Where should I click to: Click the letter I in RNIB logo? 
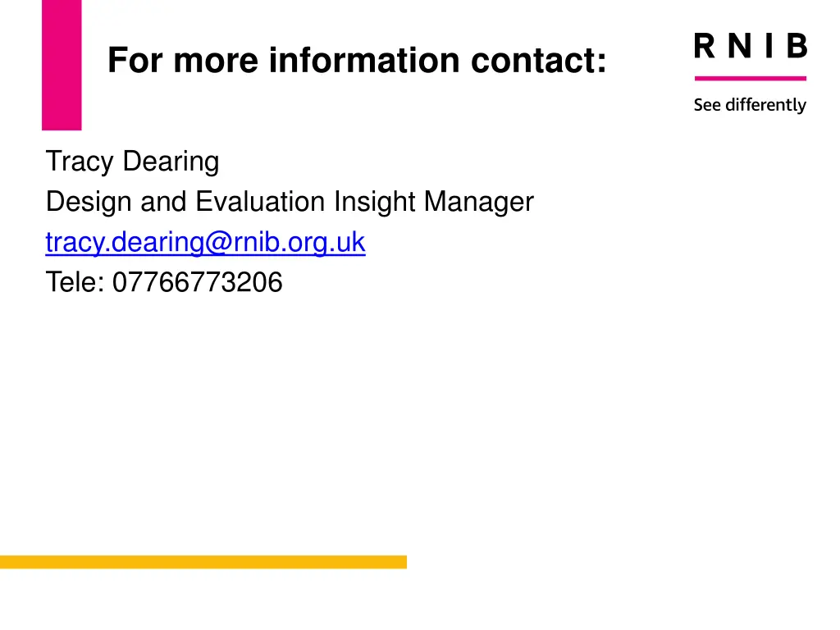(769, 46)
